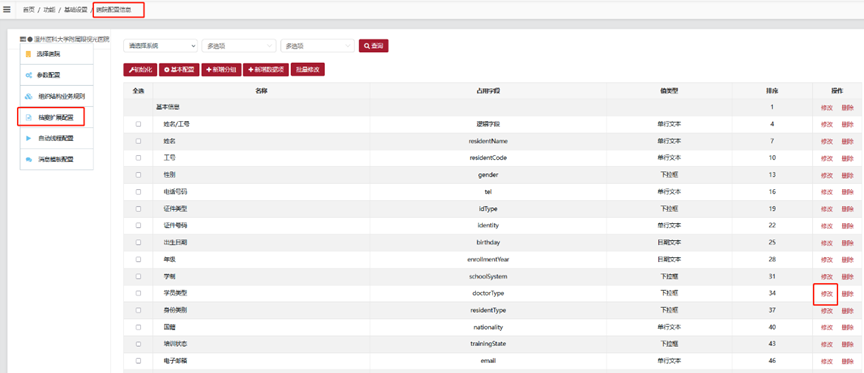Check the trainingState row checkbox

tap(138, 344)
